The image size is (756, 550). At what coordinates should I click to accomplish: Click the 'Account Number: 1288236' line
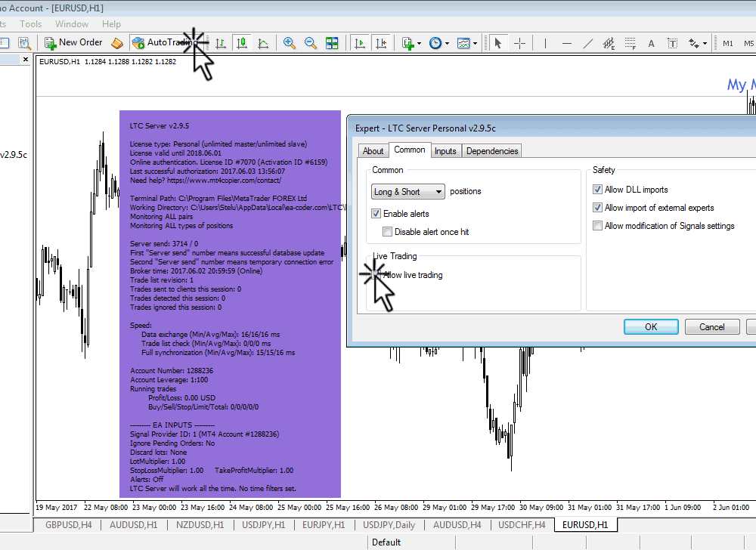coord(172,370)
